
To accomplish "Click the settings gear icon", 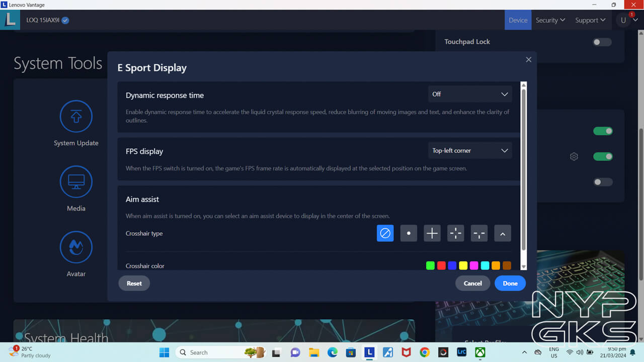I will 574,156.
